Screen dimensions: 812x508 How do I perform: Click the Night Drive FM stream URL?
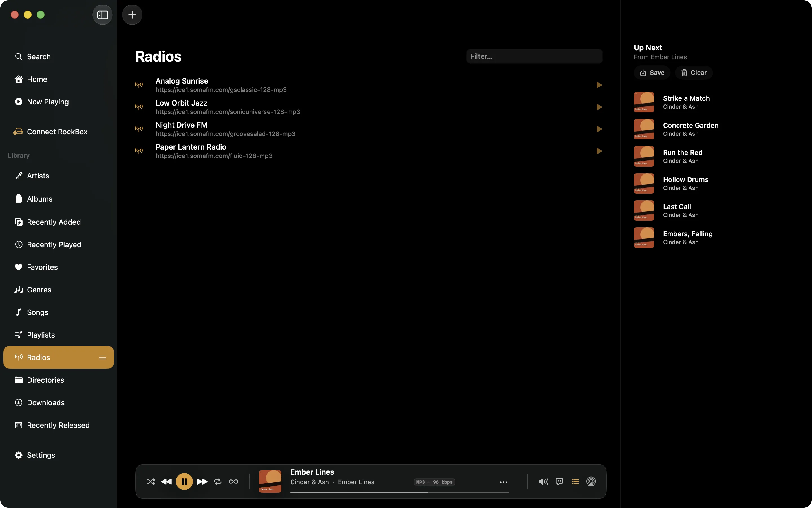(x=226, y=134)
